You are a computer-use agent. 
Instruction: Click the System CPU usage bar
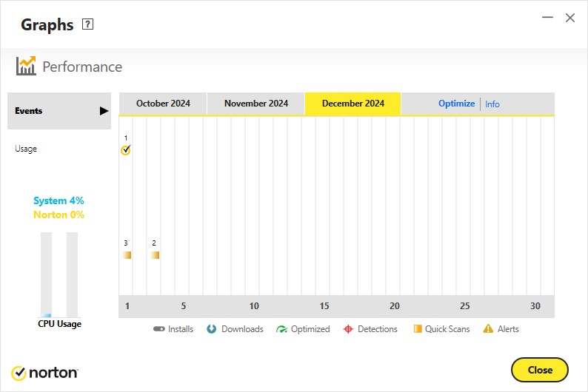[x=46, y=274]
